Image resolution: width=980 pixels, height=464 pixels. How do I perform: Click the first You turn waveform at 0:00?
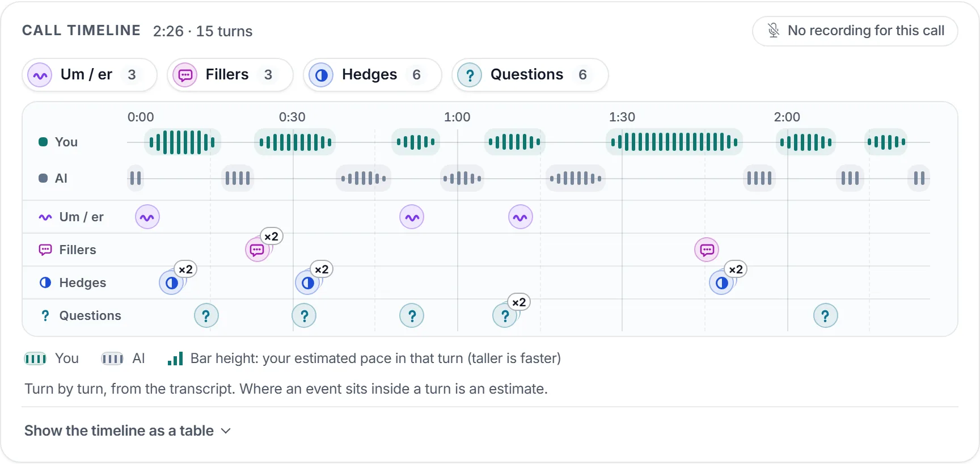[x=182, y=142]
